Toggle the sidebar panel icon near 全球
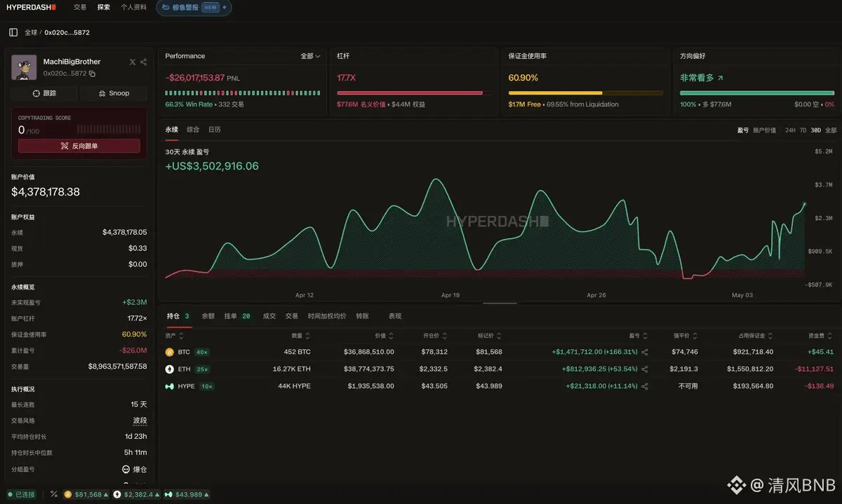 click(13, 32)
